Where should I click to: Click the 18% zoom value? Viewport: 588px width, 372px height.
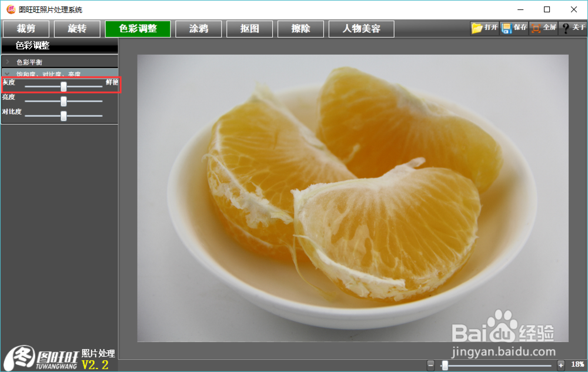[x=577, y=364]
